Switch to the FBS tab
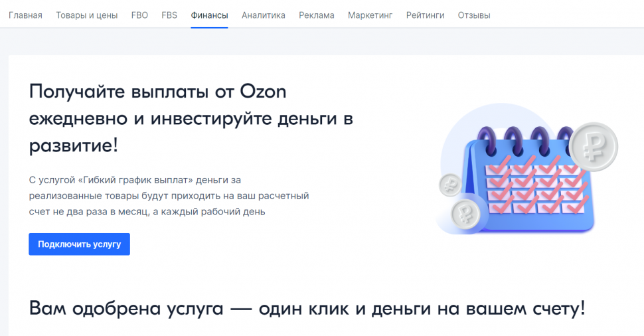 (169, 15)
